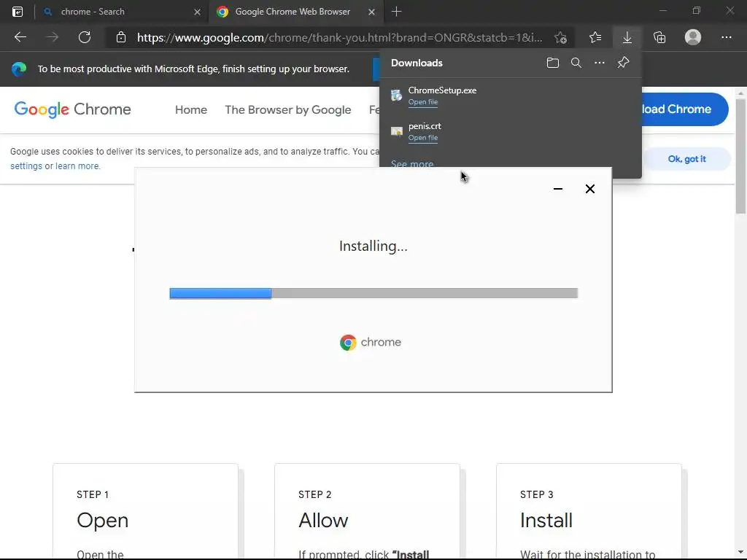This screenshot has width=747, height=560.
Task: Click the Installing... status text
Action: click(x=373, y=246)
